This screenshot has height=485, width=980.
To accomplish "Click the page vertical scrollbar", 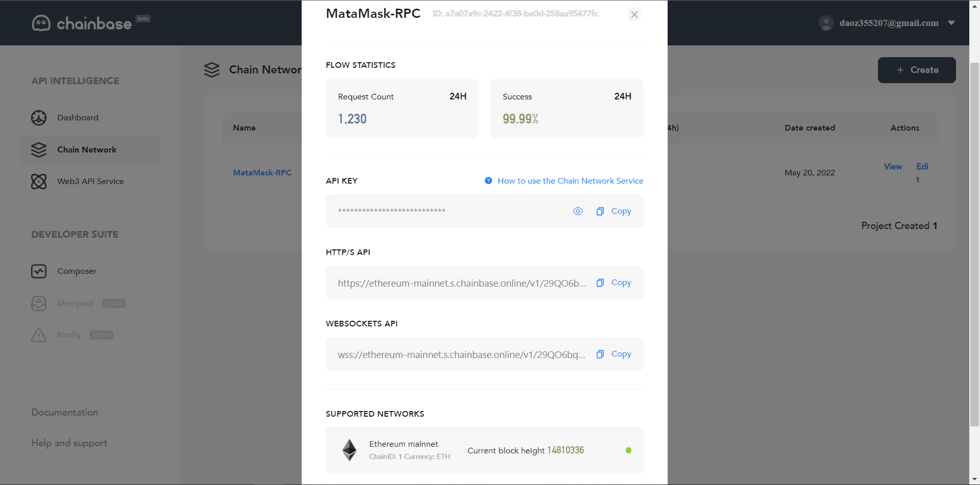I will tap(974, 245).
